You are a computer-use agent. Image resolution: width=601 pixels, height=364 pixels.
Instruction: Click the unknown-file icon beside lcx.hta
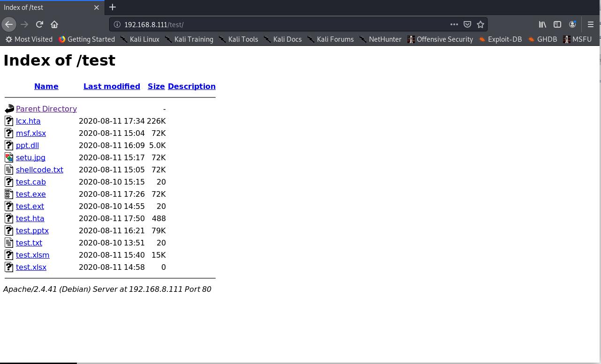coord(9,121)
